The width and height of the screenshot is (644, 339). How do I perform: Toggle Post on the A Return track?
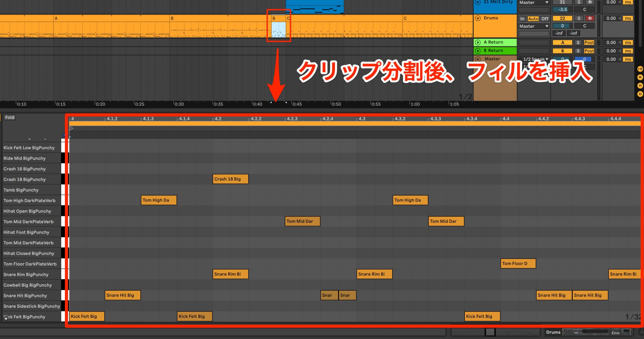pos(589,43)
